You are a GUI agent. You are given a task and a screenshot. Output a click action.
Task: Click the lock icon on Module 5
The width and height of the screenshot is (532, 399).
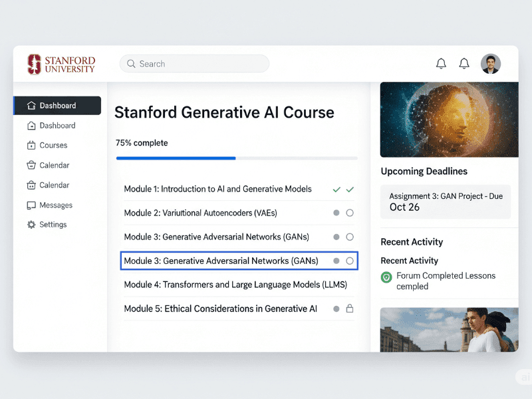click(x=350, y=309)
